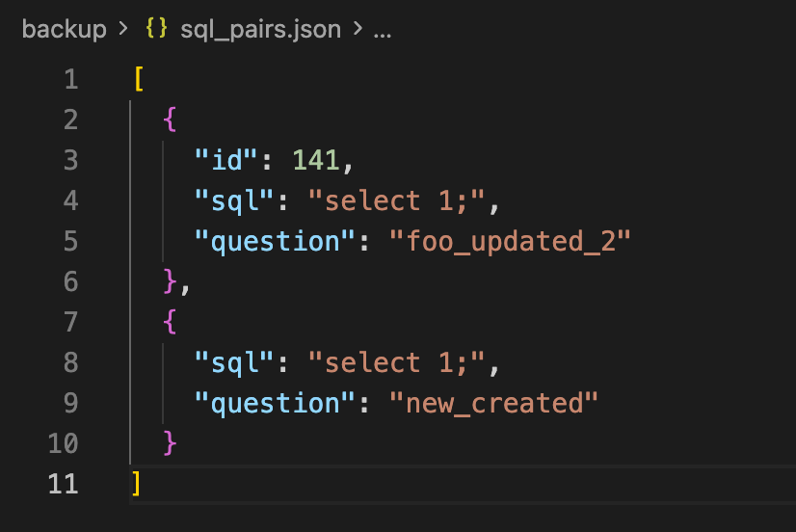This screenshot has width=796, height=532.
Task: Click the opening curly brace on line 7
Action: (171, 322)
